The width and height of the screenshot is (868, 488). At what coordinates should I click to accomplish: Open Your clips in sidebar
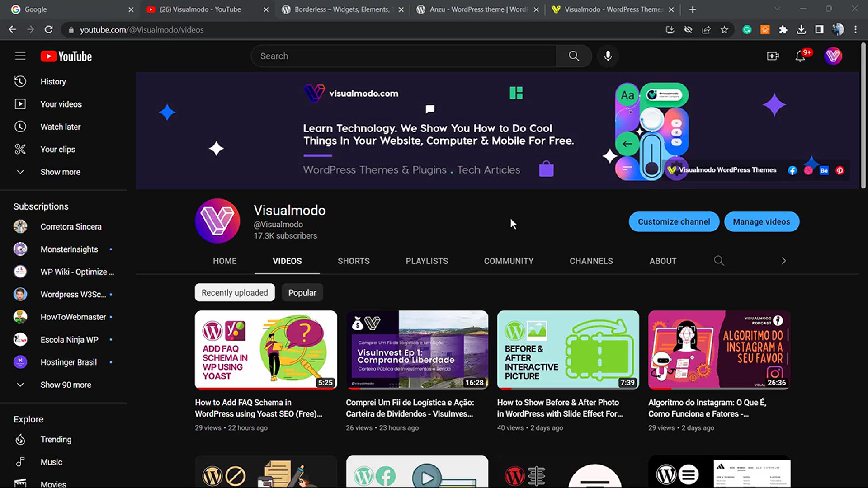pyautogui.click(x=63, y=149)
